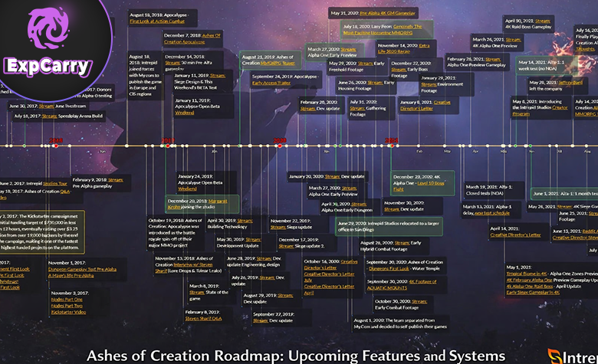This screenshot has height=364, width=598.
Task: Open Stream link for Early Housing Footage
Action: coord(375,82)
